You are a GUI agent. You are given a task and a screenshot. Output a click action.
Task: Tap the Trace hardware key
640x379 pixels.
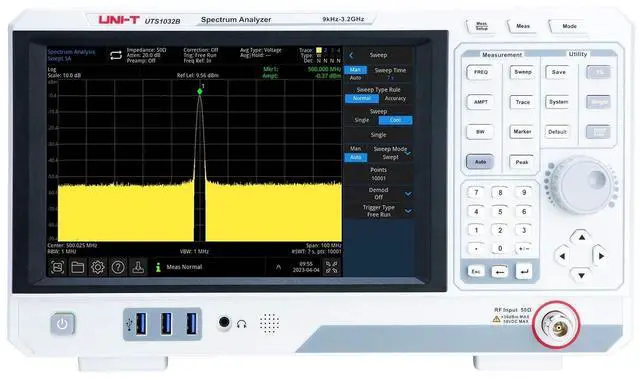[522, 102]
